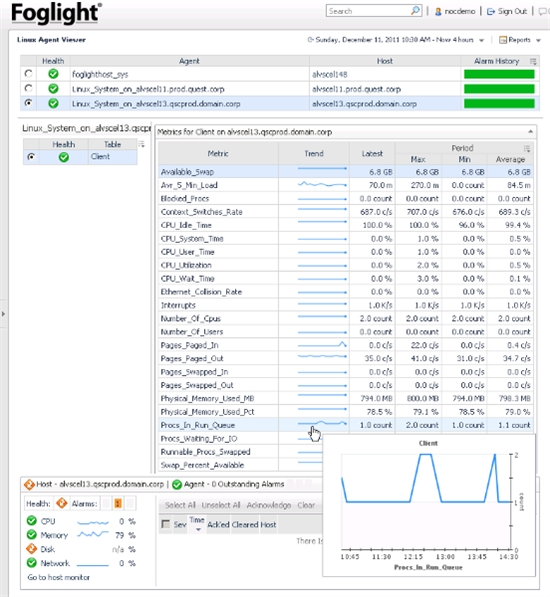The height and width of the screenshot is (597, 550).
Task: Click the Network health check icon
Action: [32, 563]
